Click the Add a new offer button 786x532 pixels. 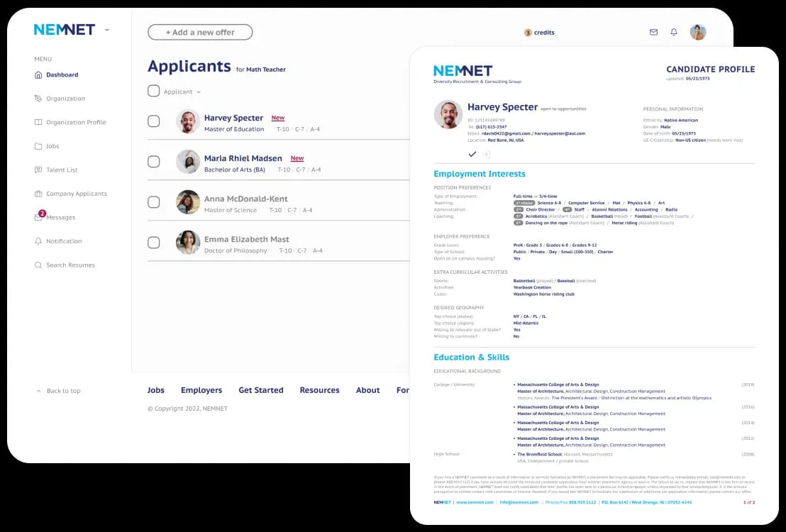200,32
